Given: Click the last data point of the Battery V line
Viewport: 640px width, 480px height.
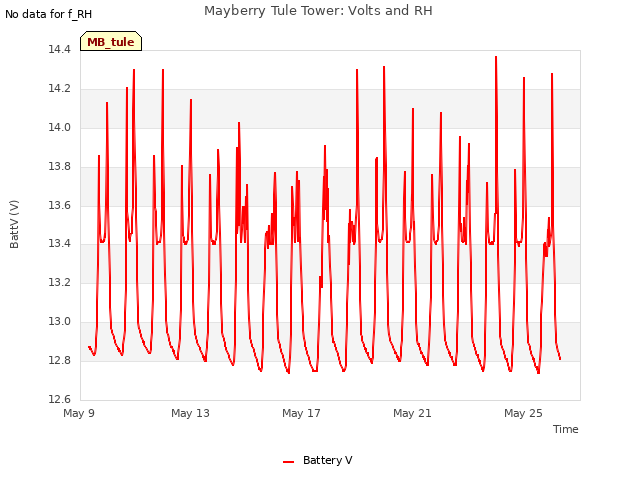Looking at the screenshot, I should coord(560,359).
